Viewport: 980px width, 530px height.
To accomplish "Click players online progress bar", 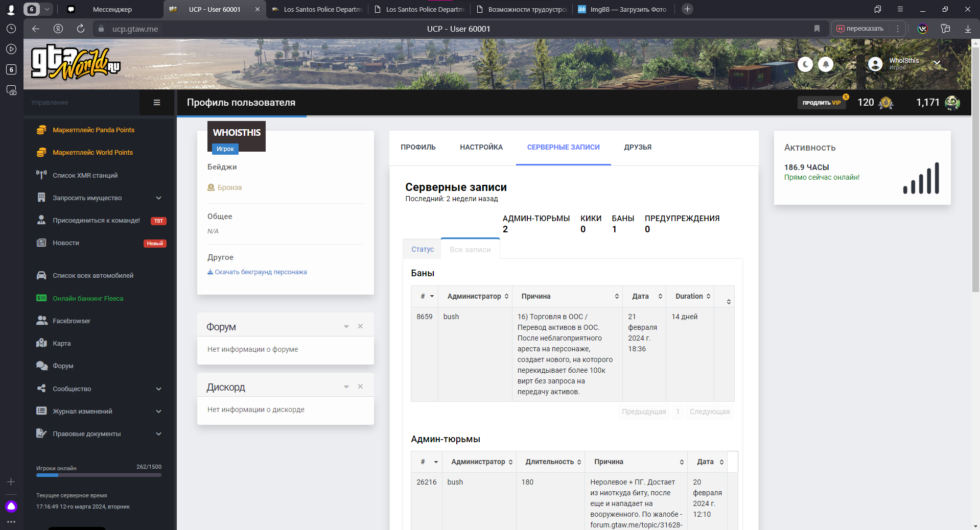I will pos(99,475).
